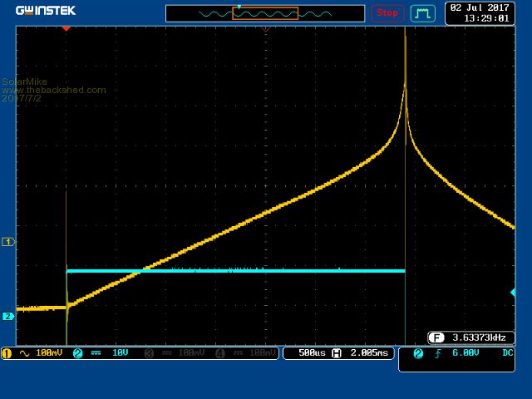The image size is (532, 399).
Task: Toggle the disabled channel 3 indicator
Action: coord(175,353)
